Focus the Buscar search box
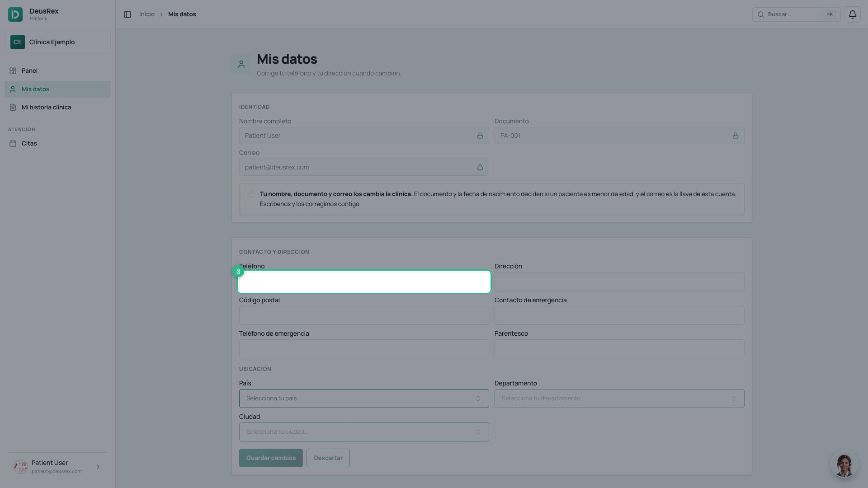 coord(796,14)
